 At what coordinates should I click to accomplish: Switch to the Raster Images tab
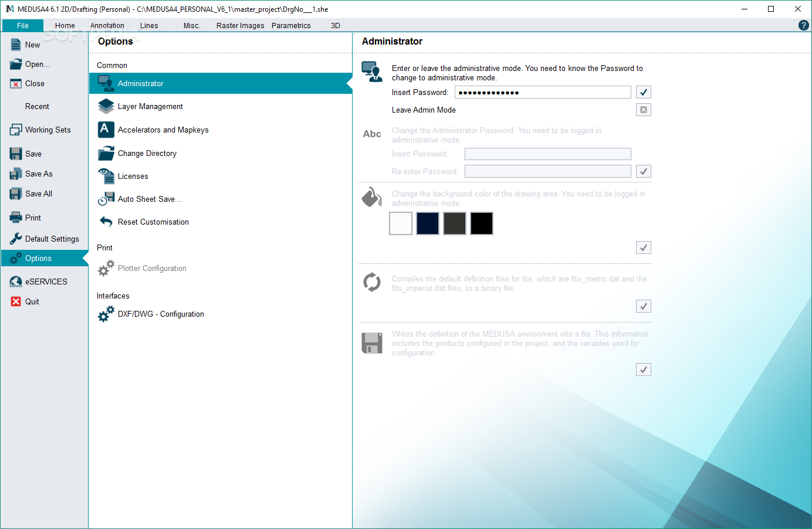(x=241, y=26)
